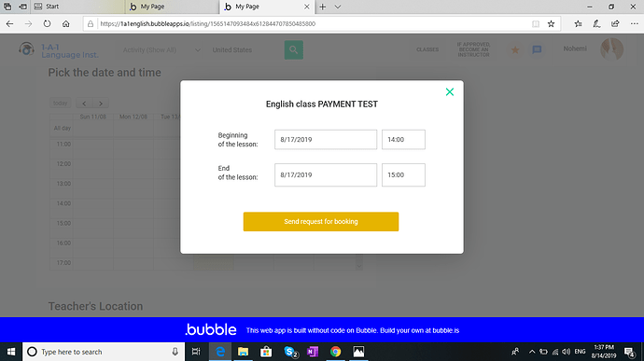Go to next calendar week
The height and width of the screenshot is (361, 644).
(101, 104)
